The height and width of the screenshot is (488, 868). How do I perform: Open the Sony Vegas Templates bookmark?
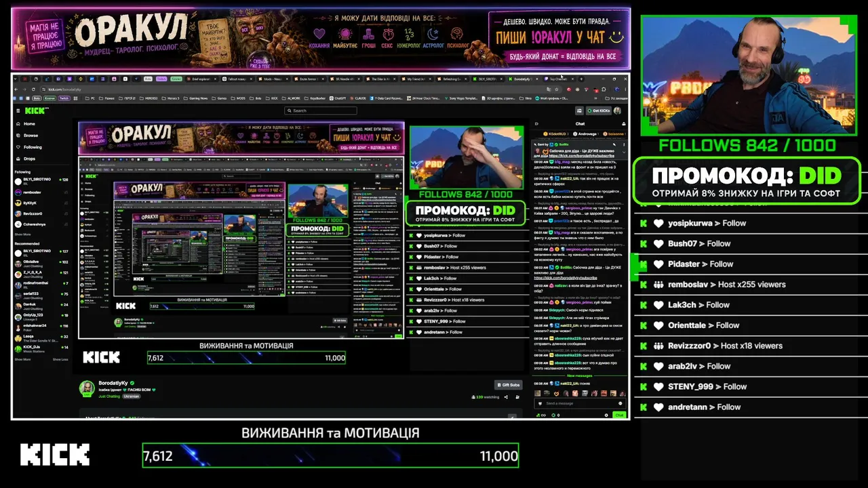click(461, 98)
